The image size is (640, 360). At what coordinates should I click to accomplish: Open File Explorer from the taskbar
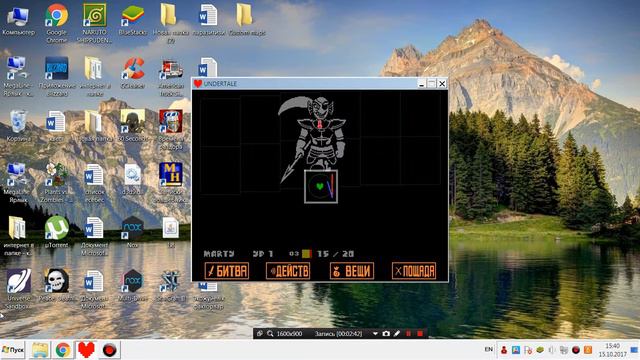point(40,350)
